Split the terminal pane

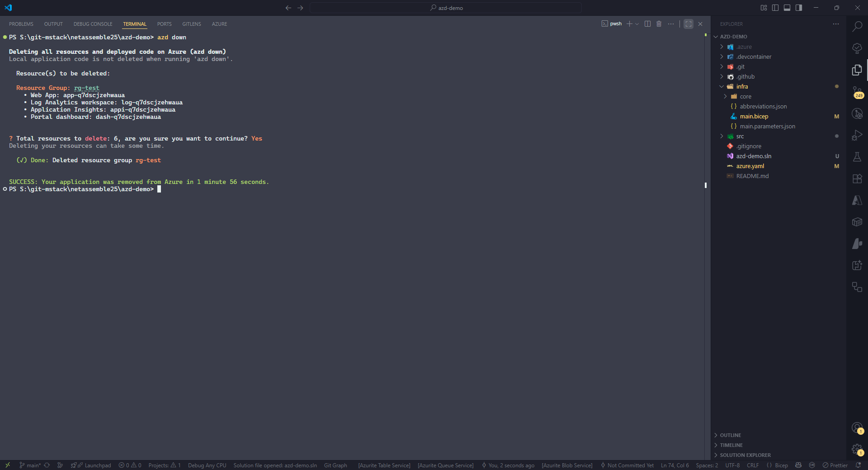click(647, 24)
